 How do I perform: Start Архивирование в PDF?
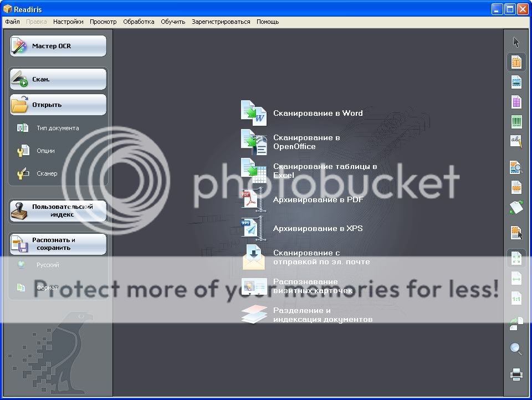pos(318,199)
